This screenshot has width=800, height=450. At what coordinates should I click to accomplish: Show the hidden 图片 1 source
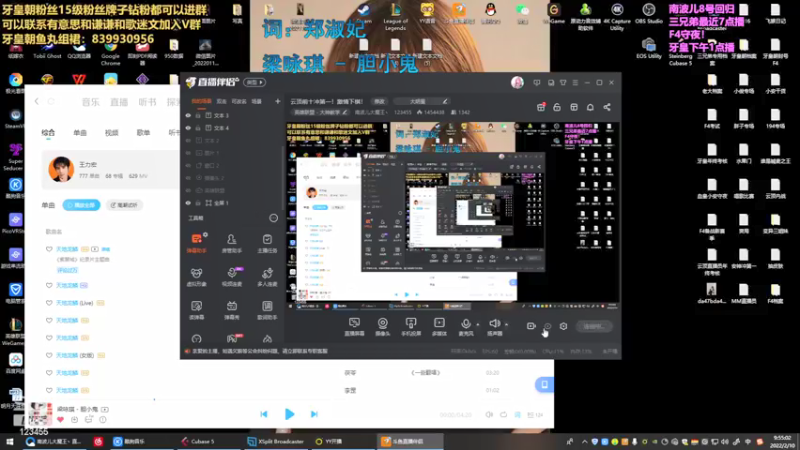[x=188, y=153]
